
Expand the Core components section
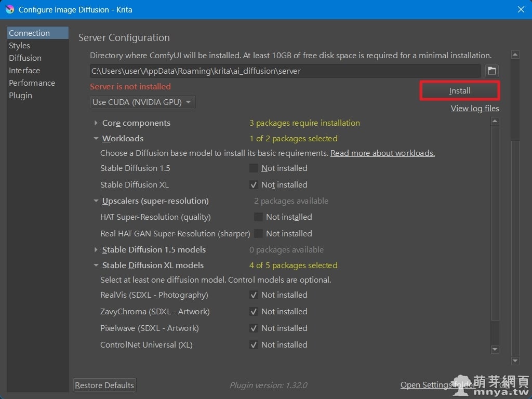tap(96, 123)
